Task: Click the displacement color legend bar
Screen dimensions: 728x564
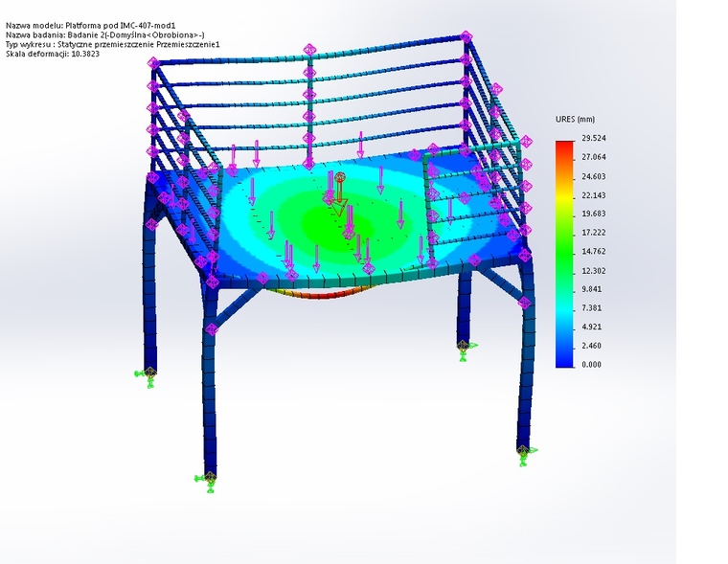Action: [x=564, y=255]
